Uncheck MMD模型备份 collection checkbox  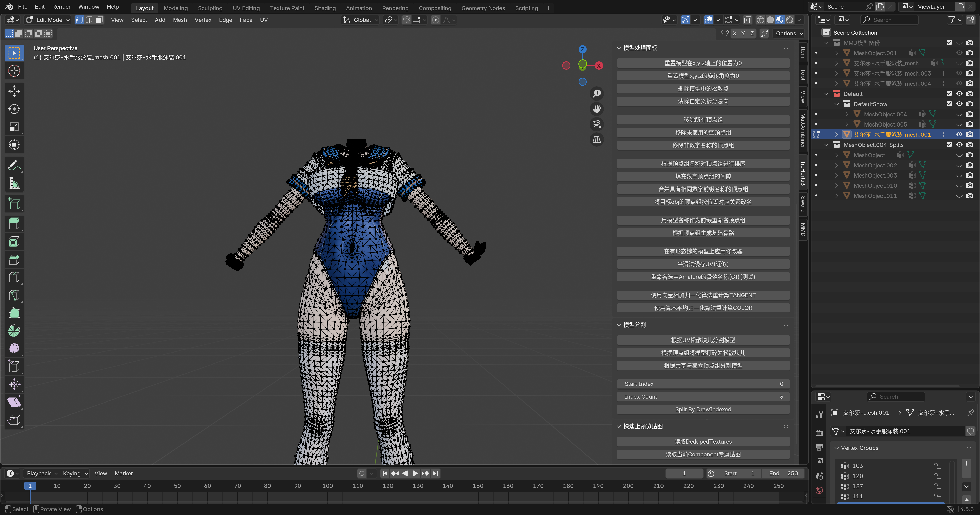949,43
